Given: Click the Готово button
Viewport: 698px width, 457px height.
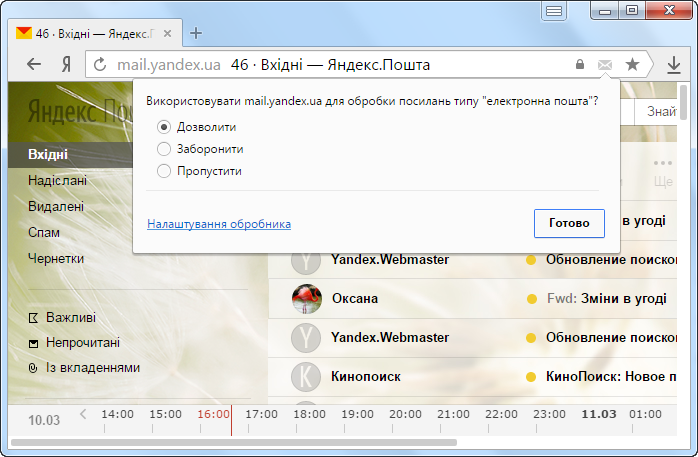Looking at the screenshot, I should (x=569, y=223).
